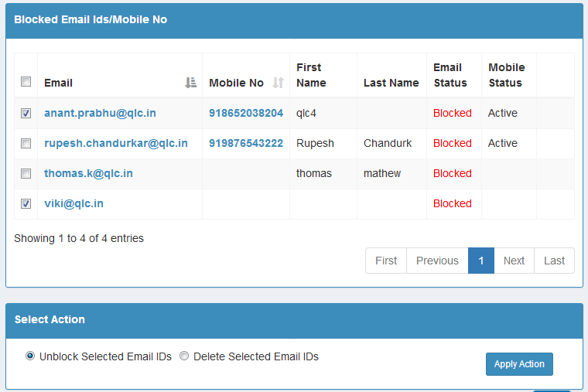Check the rupesh.chandurkar@qlc.in row checkbox
The image size is (588, 392).
pos(26,143)
